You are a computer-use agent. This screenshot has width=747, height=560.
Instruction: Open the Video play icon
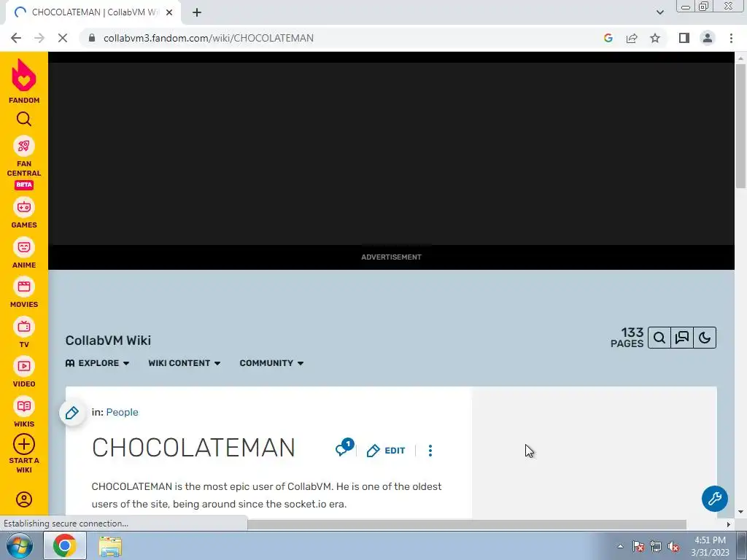pyautogui.click(x=24, y=366)
